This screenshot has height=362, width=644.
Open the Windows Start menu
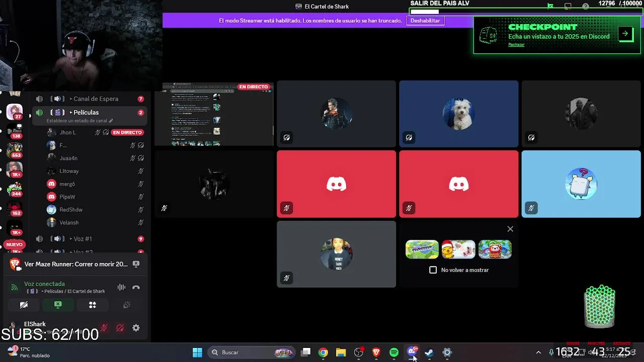(x=198, y=352)
